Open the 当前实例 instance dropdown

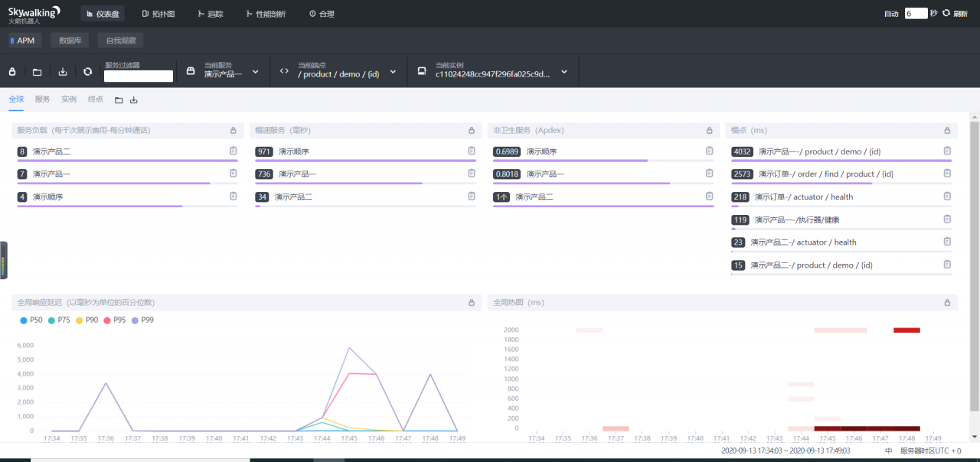pos(563,71)
